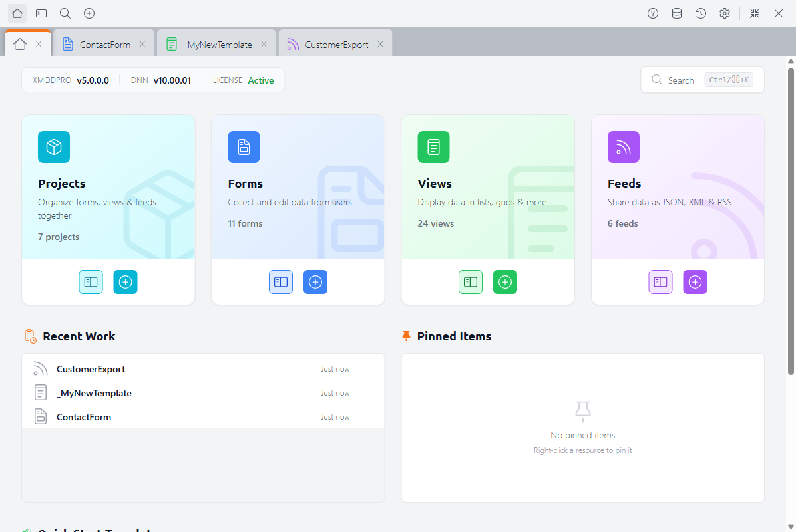The width and height of the screenshot is (796, 532).
Task: Click the '6 feeds' count text
Action: [623, 223]
